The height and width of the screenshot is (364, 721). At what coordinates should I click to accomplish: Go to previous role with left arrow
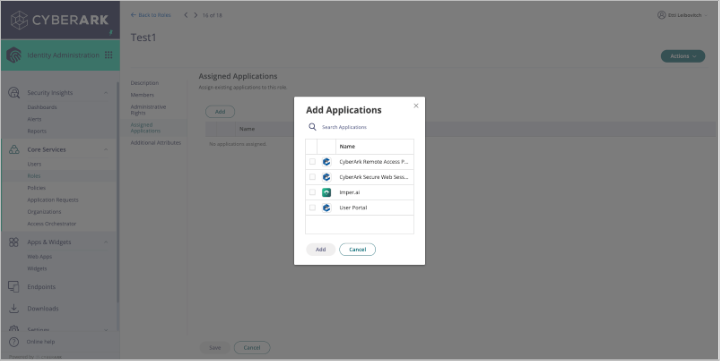(186, 15)
